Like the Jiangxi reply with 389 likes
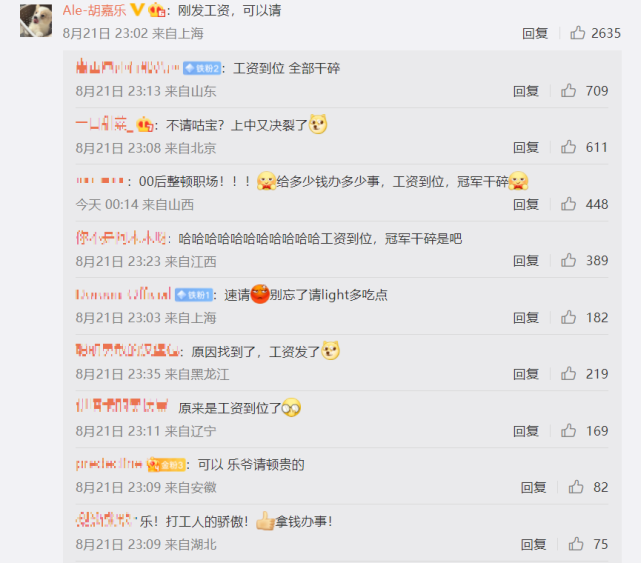Screen dimensions: 641x563 [568, 260]
